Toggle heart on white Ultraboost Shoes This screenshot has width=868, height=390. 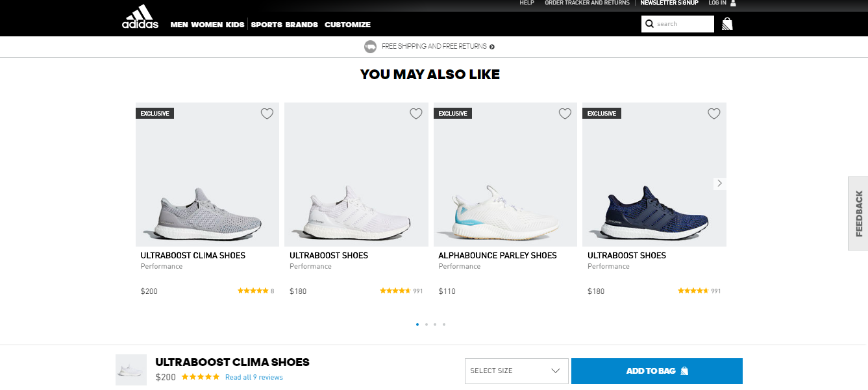pyautogui.click(x=416, y=114)
